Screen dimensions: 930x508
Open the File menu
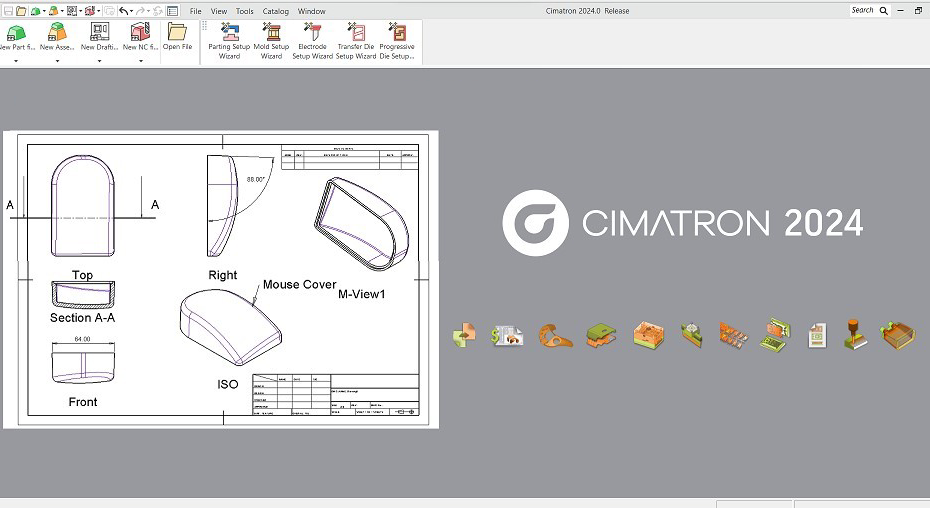coord(196,11)
